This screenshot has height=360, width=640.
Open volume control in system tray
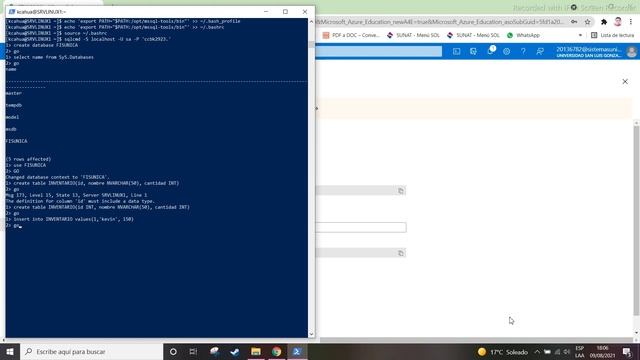567,352
